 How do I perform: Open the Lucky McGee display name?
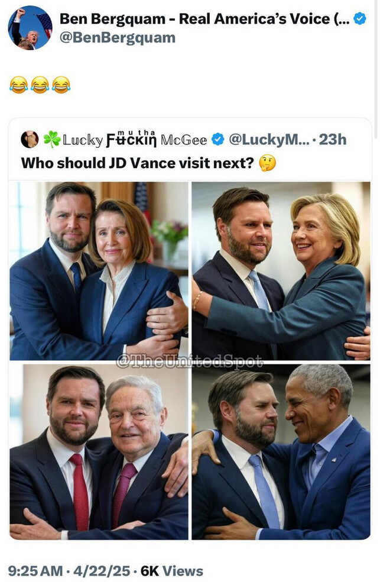(135, 140)
